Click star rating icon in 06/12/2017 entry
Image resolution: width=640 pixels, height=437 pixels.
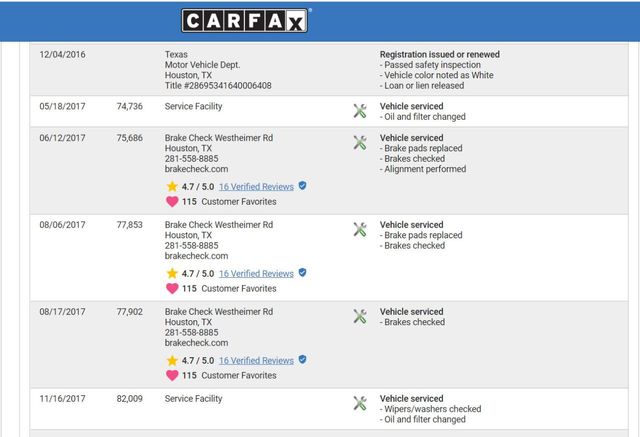tap(172, 186)
